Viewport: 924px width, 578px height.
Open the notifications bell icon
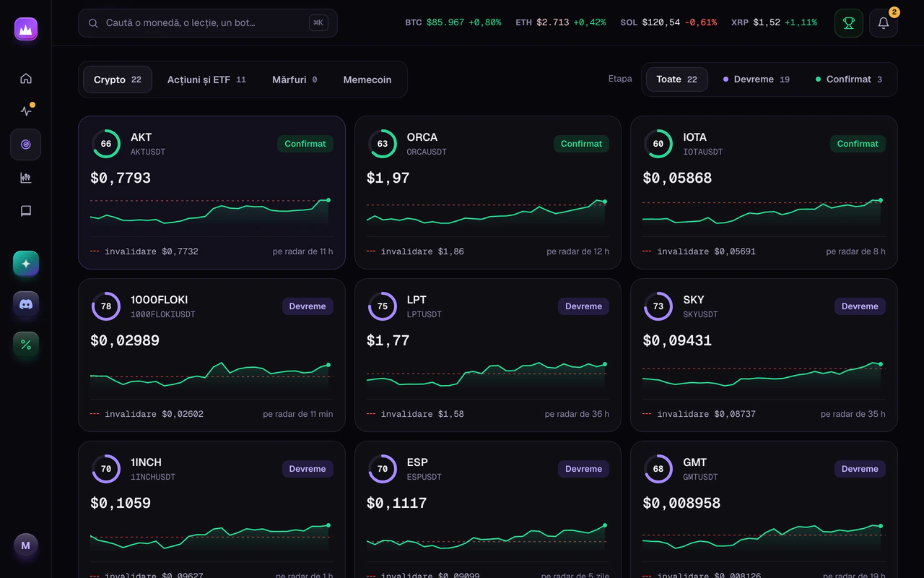[884, 23]
